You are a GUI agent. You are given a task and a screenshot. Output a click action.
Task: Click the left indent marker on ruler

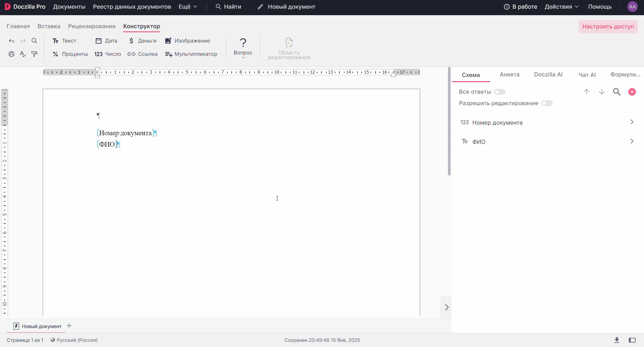coord(98,73)
